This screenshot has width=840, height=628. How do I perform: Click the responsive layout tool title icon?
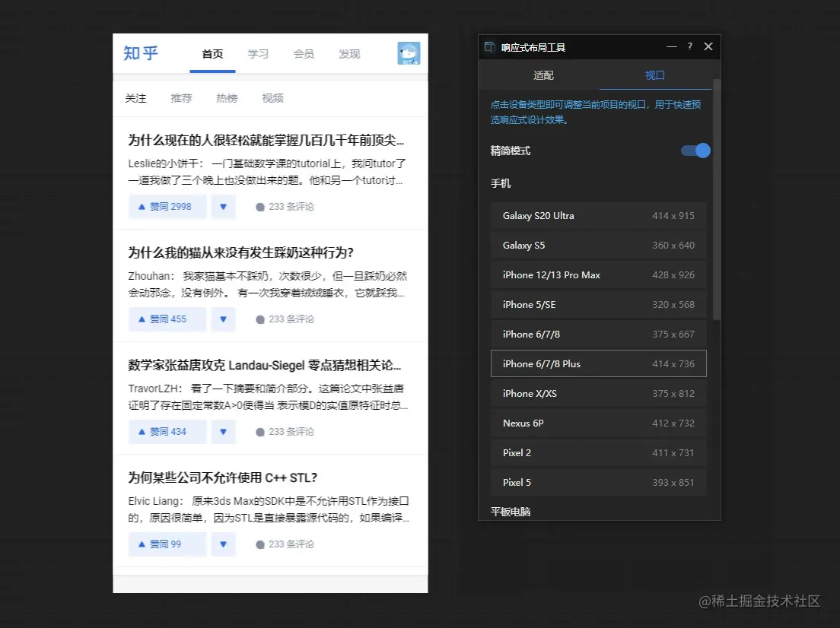tap(490, 47)
